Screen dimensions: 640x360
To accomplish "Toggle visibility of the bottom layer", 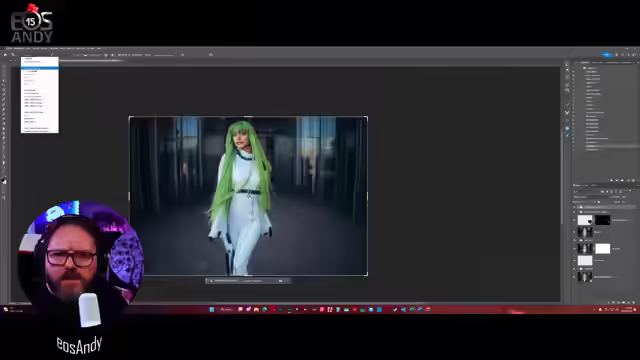I will point(574,277).
